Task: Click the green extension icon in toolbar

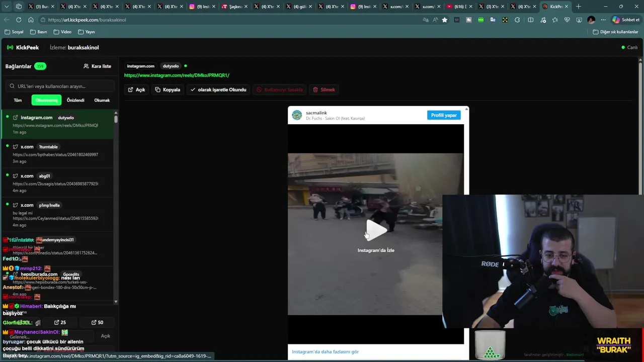Action: pos(481,20)
